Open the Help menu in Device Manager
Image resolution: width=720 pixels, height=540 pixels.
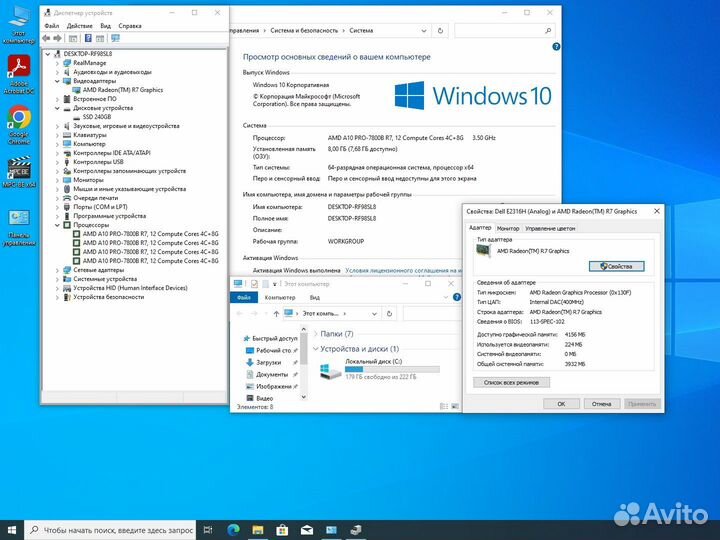pyautogui.click(x=130, y=26)
